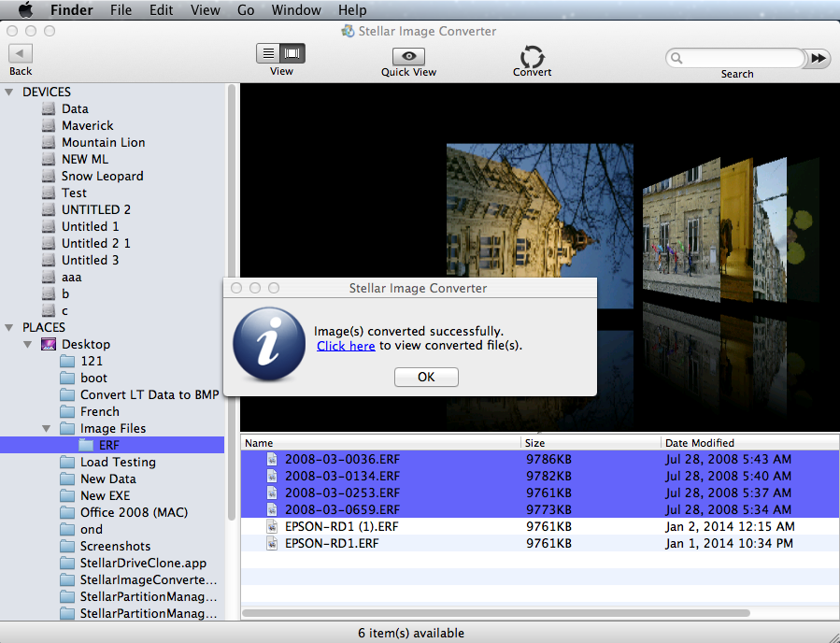Click the street building cover flow thumbnail
840x643 pixels.
pos(681,231)
